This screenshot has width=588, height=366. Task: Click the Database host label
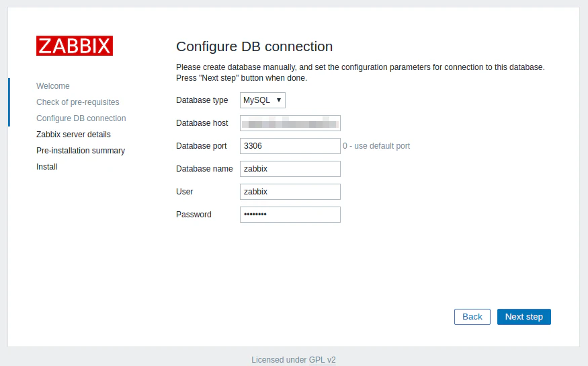point(202,123)
